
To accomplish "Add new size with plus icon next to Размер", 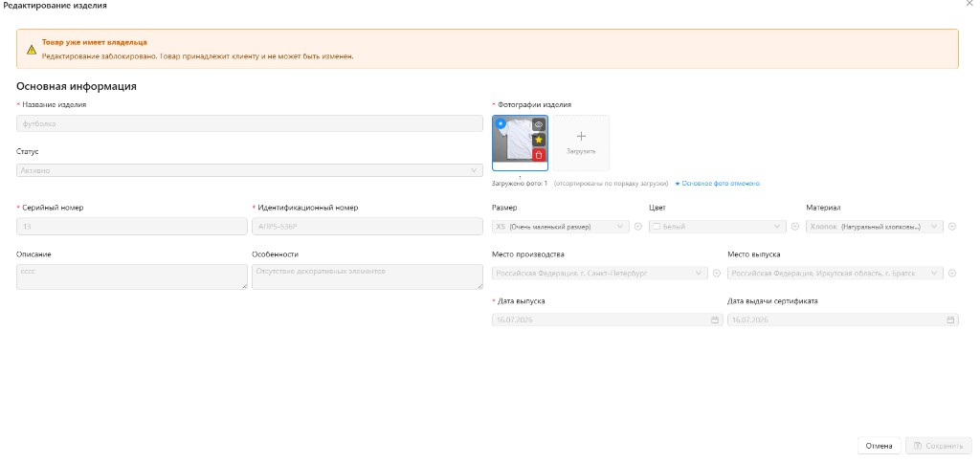I will tap(638, 227).
